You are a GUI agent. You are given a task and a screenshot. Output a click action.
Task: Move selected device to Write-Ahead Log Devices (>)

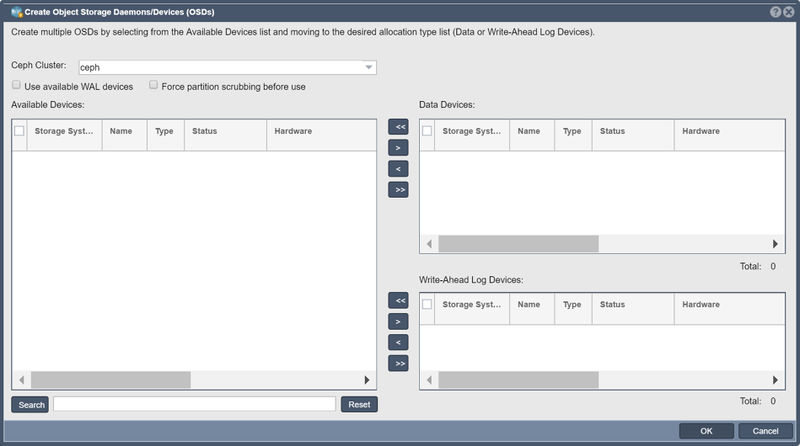[x=398, y=321]
